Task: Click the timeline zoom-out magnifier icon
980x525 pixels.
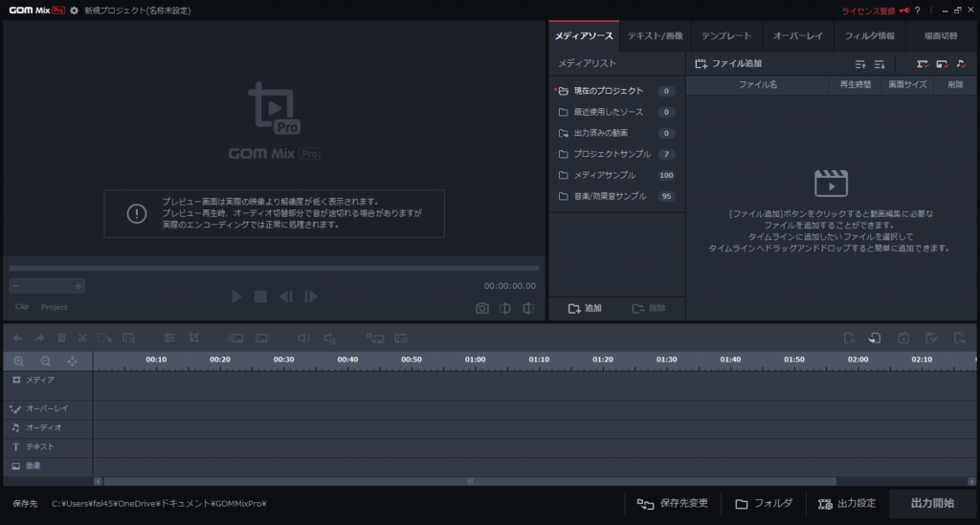Action: coord(45,361)
